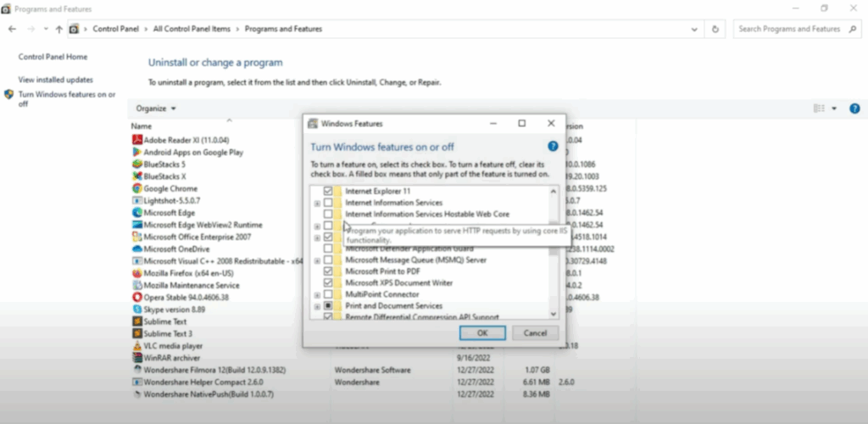Image resolution: width=868 pixels, height=424 pixels.
Task: Toggle Print and Document Services checkbox
Action: click(x=328, y=305)
